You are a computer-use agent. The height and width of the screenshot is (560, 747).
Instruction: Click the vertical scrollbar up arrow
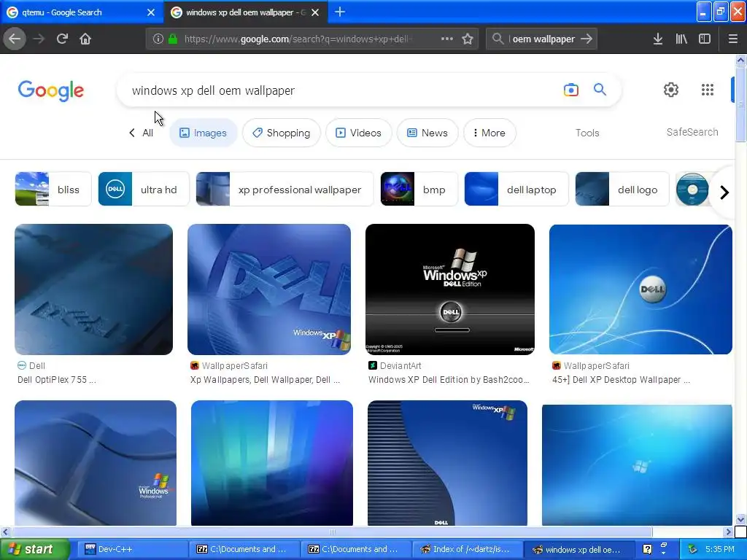[740, 60]
